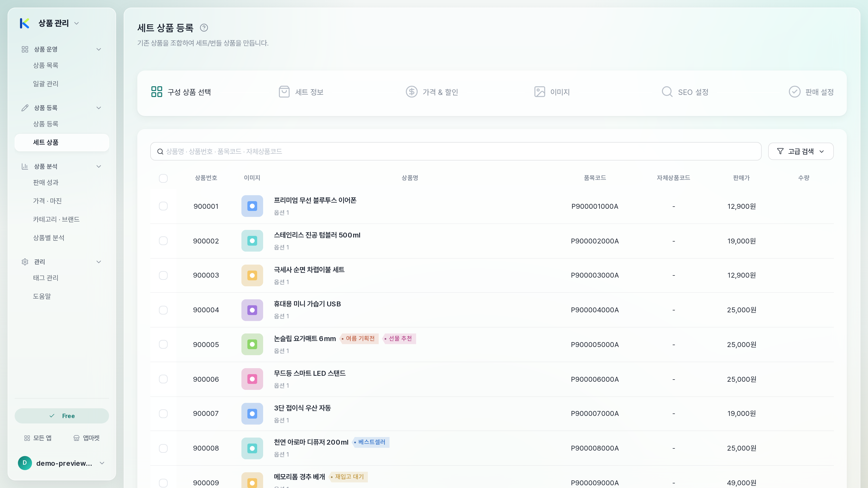Click the product search input field
Image resolution: width=868 pixels, height=488 pixels.
pos(456,151)
